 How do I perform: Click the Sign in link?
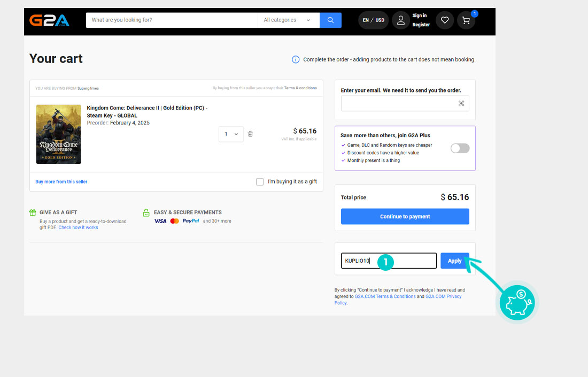(420, 15)
